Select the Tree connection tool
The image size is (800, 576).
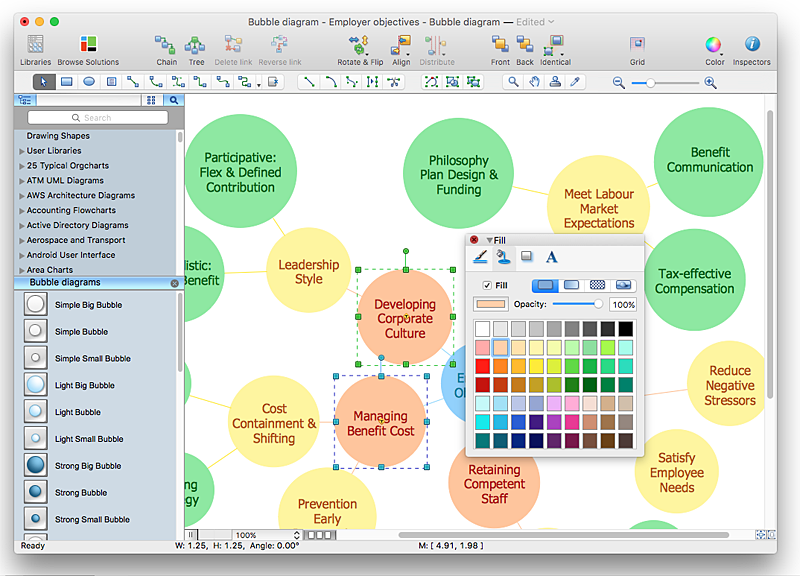pos(196,45)
